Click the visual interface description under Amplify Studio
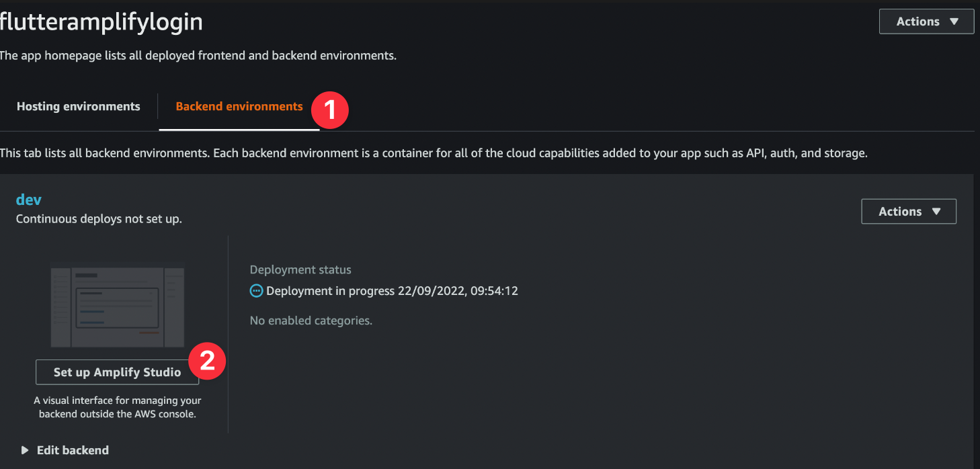980x469 pixels. coord(118,407)
